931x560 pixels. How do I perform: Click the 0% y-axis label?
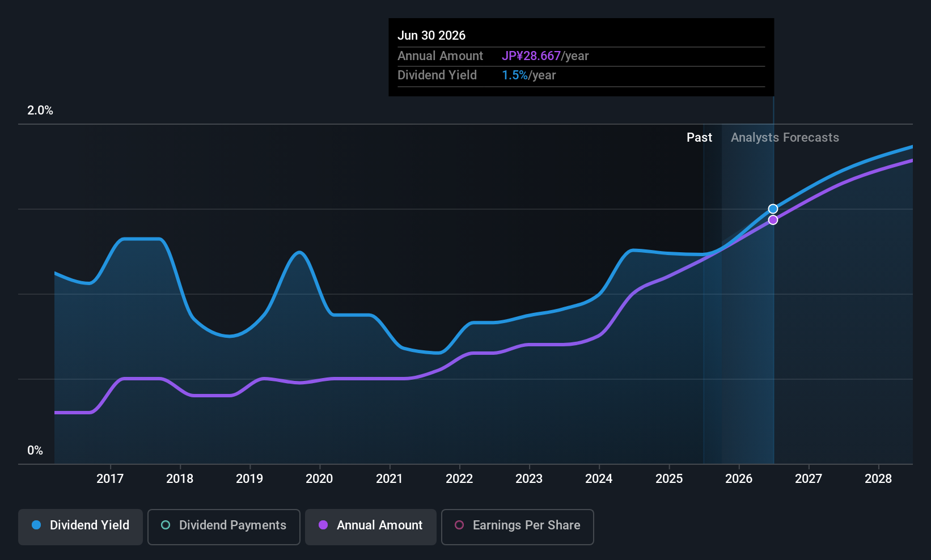(x=35, y=451)
